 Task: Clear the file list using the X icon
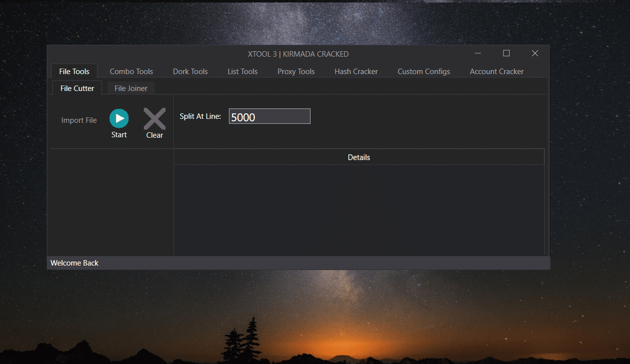click(x=154, y=119)
